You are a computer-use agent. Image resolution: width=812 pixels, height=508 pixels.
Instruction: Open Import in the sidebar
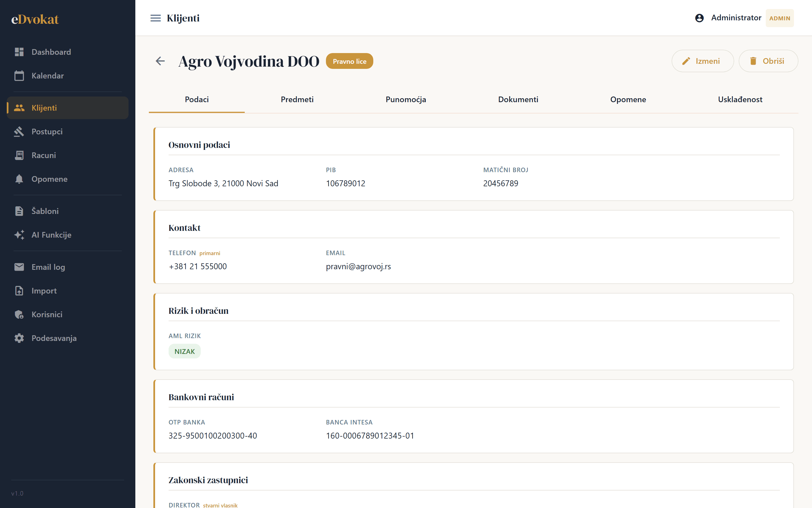click(67, 291)
